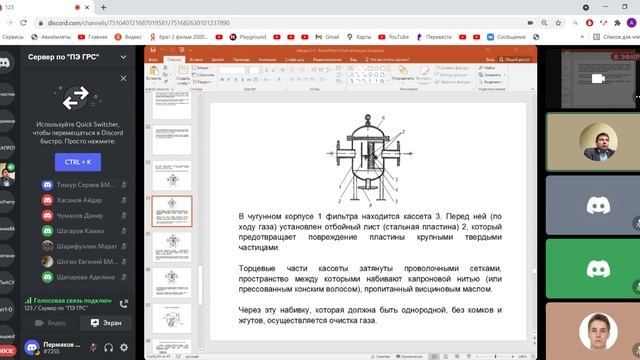The image size is (640, 360).
Task: Open the Яндекс bookmark
Action: 128,37
